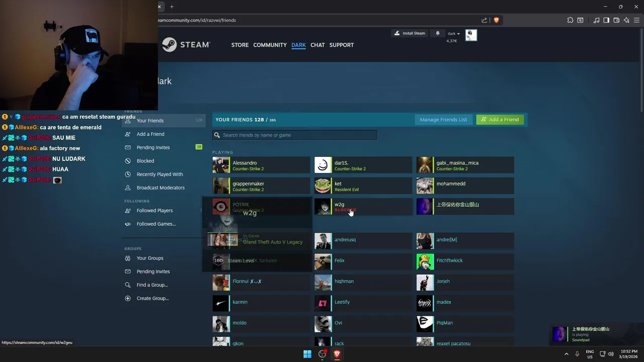Open the Brave playlist music note icon
The height and width of the screenshot is (362, 644).
[596, 20]
